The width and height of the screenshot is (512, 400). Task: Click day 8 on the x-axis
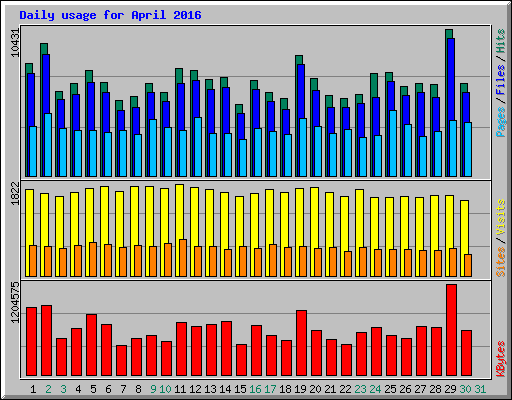click(x=138, y=389)
